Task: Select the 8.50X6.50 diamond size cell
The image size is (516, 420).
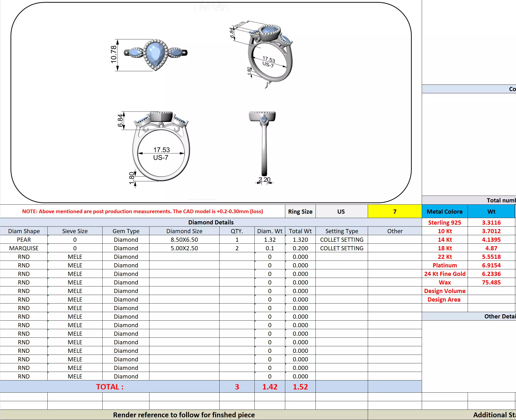Action: (x=184, y=240)
